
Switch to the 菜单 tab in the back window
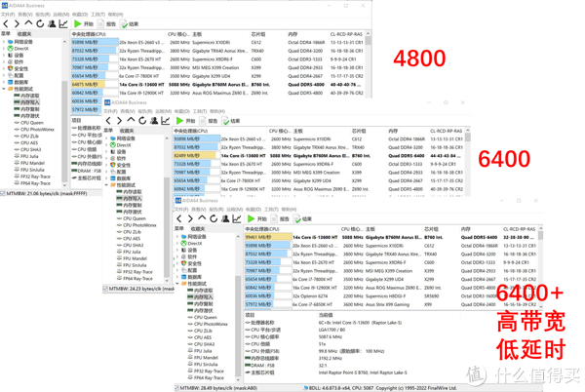tap(5, 34)
